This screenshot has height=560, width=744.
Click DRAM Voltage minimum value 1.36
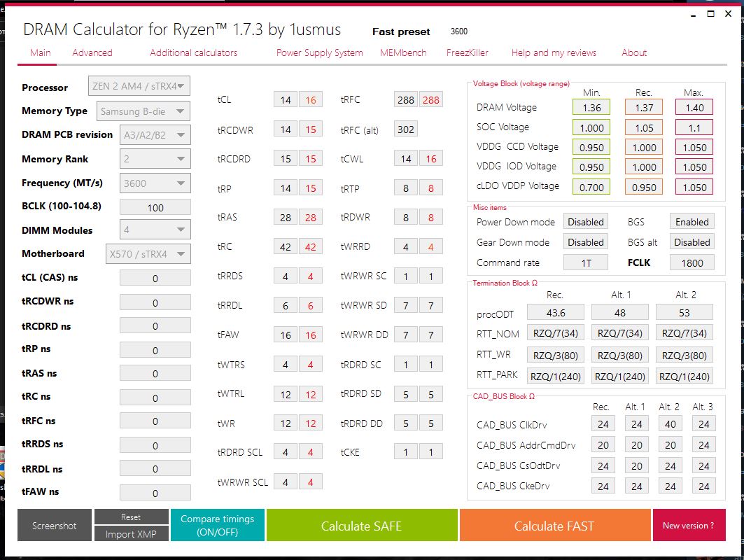click(x=591, y=108)
